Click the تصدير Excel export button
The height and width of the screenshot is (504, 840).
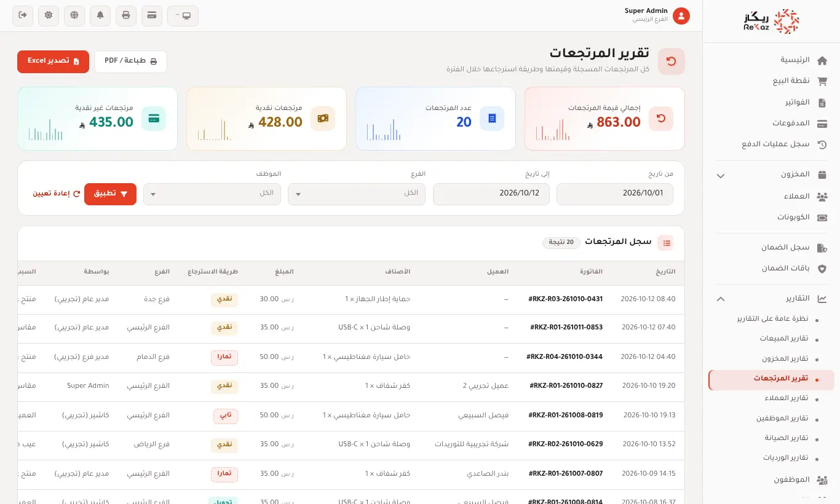point(53,61)
